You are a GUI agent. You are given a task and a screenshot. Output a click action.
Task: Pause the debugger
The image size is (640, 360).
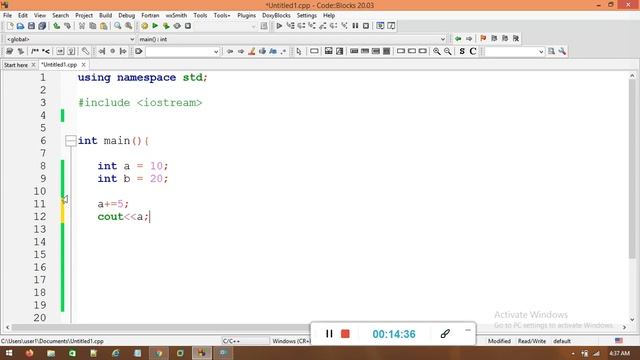coord(355,26)
